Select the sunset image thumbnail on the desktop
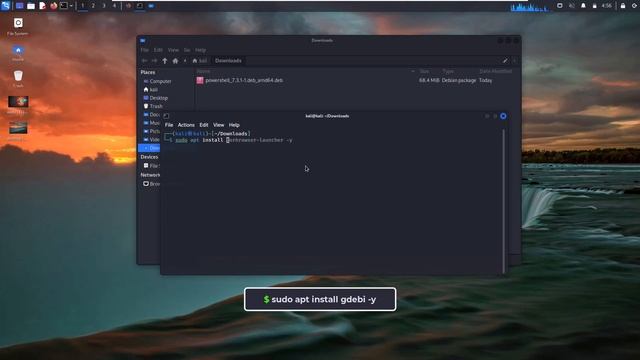640x360 pixels. point(18,102)
